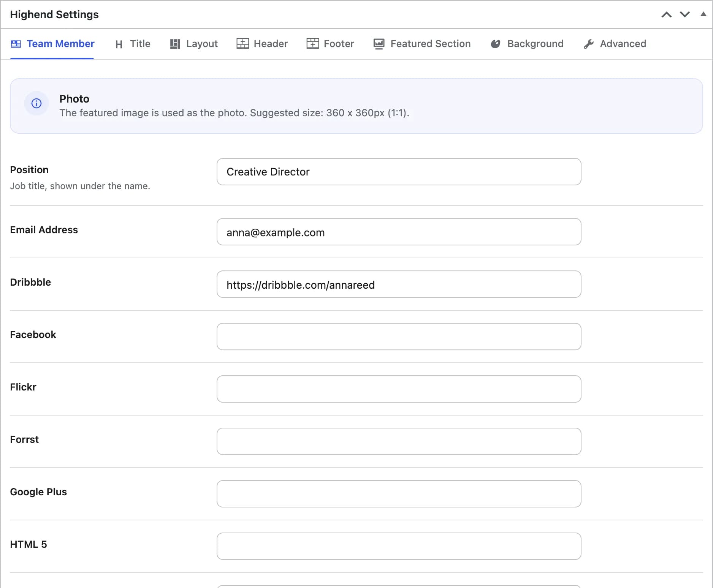Click the Photo notice heading
The image size is (713, 588).
[74, 99]
